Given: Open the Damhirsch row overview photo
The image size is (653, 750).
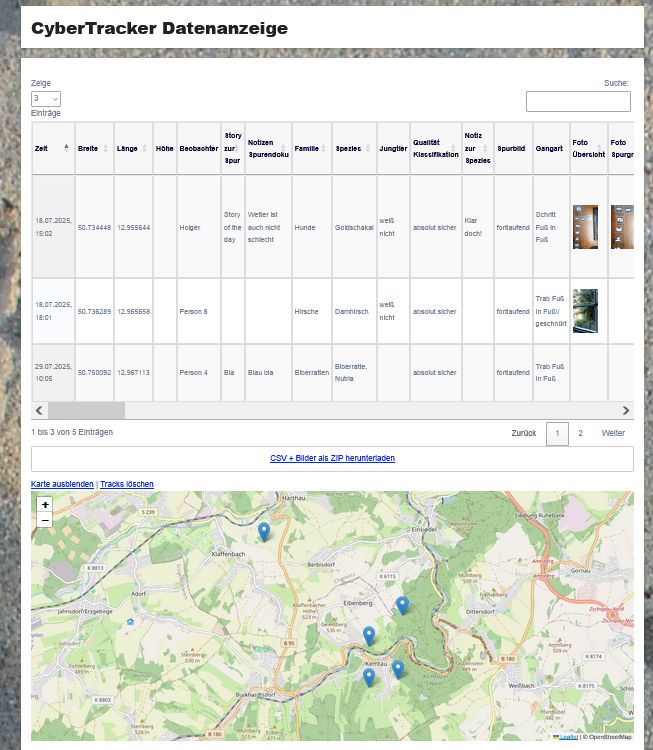Looking at the screenshot, I should (x=585, y=311).
